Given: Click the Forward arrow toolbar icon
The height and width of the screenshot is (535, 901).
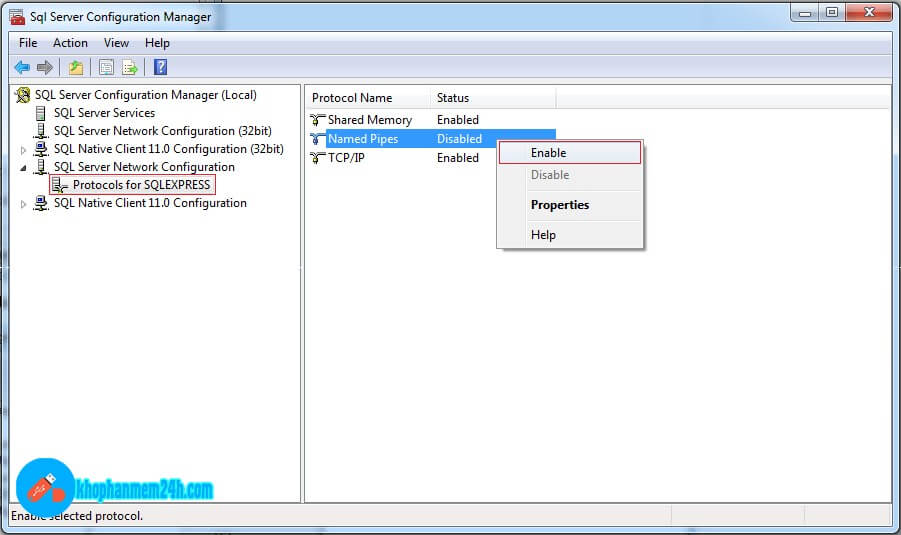Looking at the screenshot, I should pos(44,68).
